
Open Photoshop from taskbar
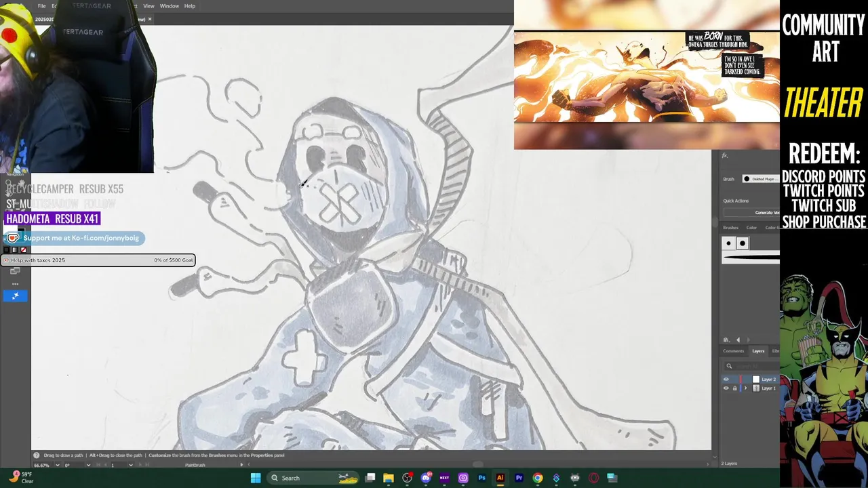(481, 478)
